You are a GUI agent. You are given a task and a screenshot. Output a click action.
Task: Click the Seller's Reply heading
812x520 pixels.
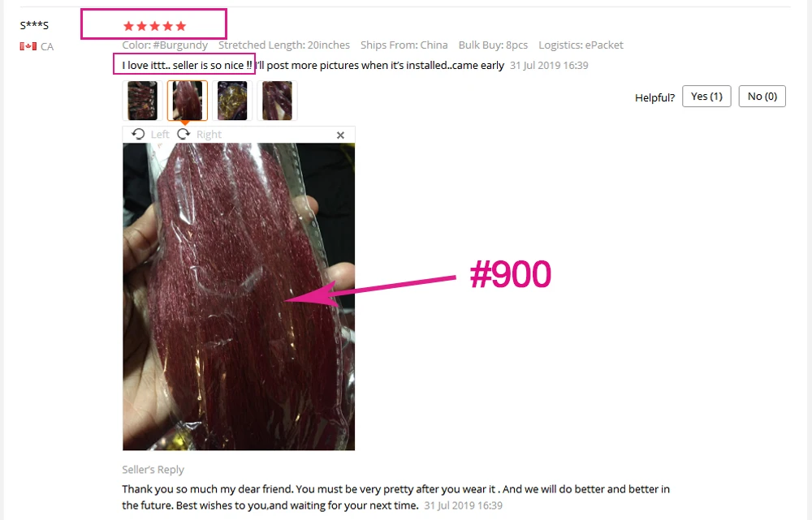[153, 470]
